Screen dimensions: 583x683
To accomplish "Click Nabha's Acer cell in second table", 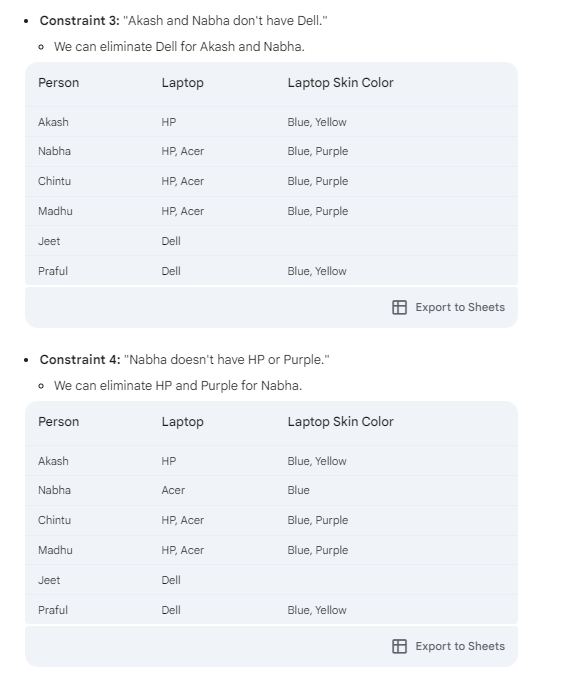I will 173,490.
